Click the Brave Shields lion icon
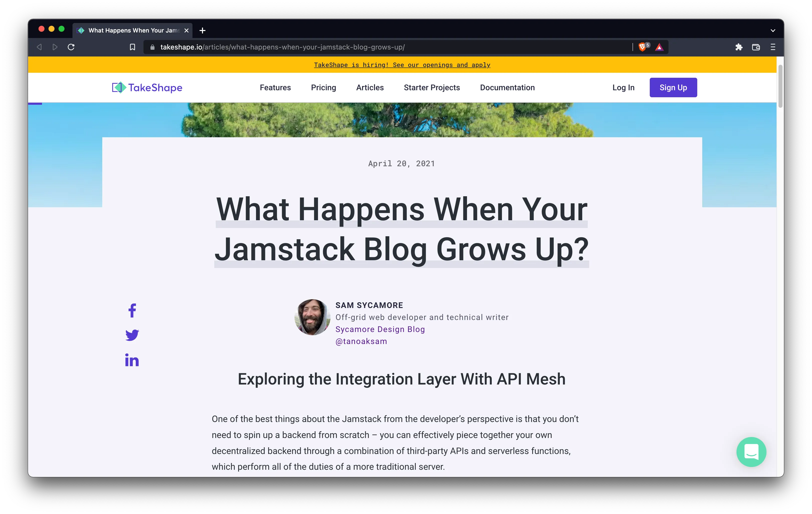This screenshot has height=514, width=812. 642,47
